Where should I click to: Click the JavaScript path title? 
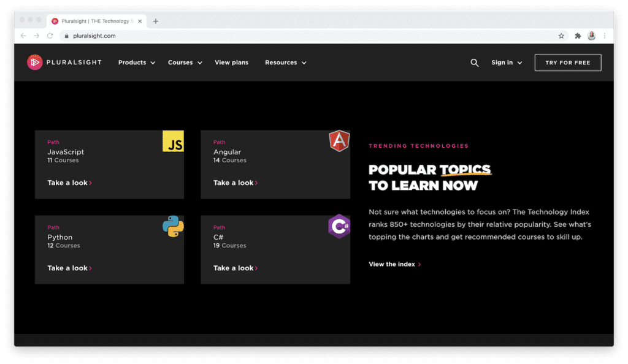(66, 152)
